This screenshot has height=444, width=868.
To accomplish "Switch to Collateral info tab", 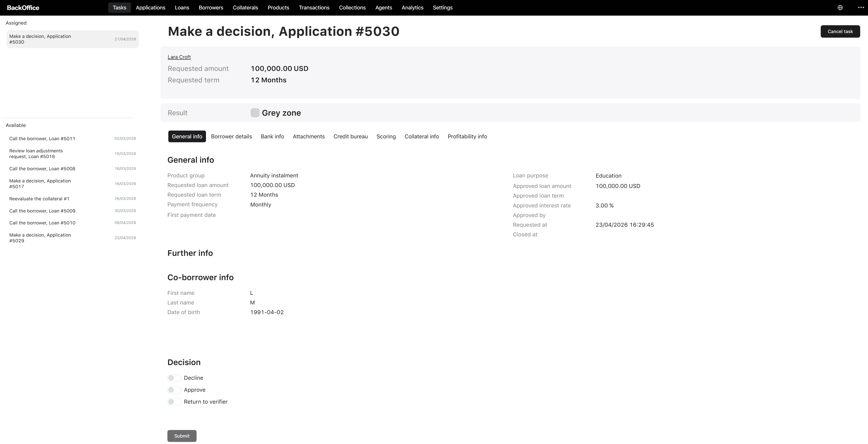I will 422,137.
